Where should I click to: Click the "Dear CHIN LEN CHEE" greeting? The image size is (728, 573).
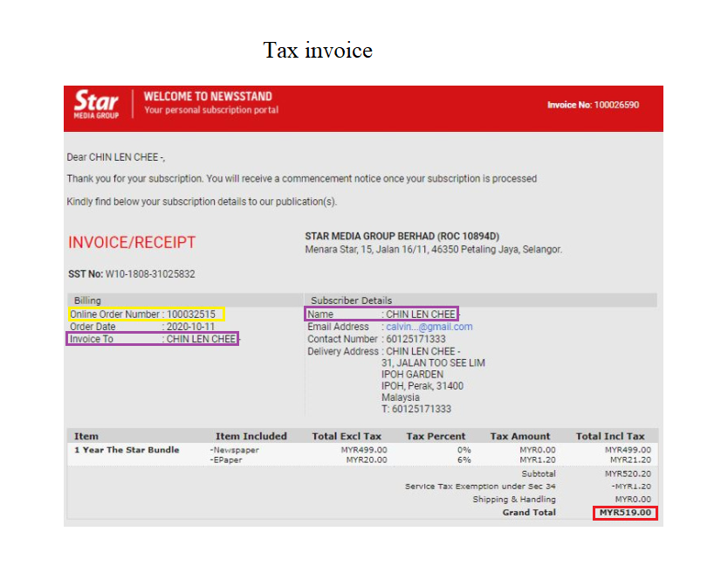coord(115,157)
